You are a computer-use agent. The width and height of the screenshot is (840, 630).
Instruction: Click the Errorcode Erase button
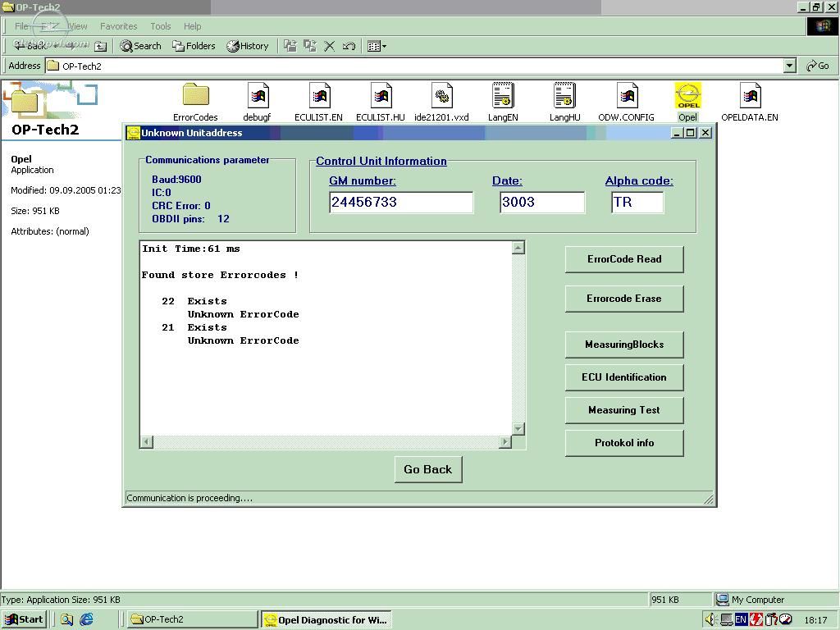(x=624, y=299)
